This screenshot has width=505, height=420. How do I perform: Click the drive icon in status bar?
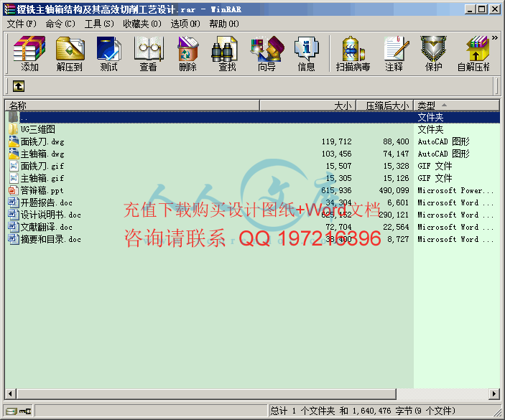pos(11,411)
